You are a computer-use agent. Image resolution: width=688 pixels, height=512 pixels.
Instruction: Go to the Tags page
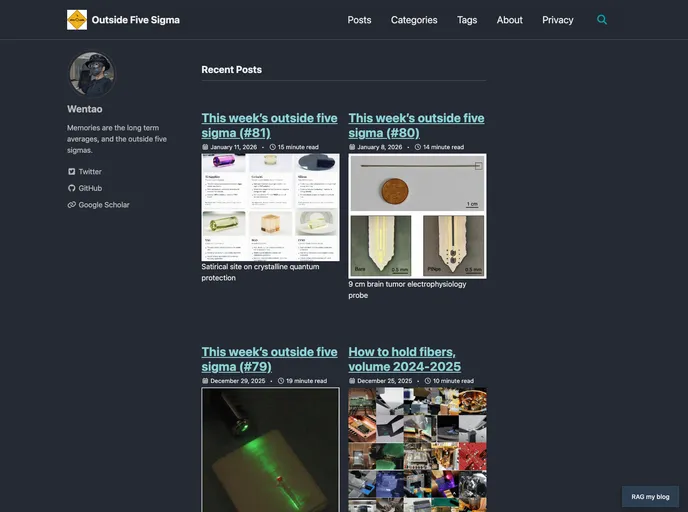pos(467,20)
